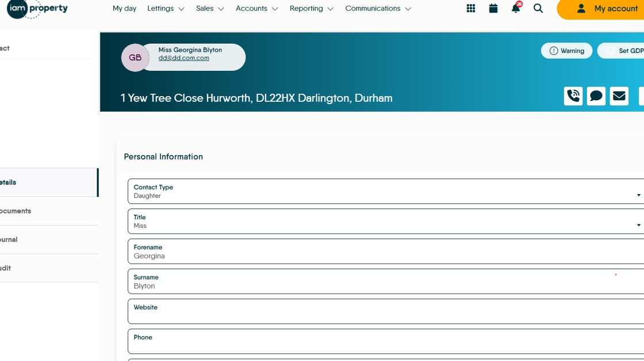Expand the Title dropdown
Image resolution: width=644 pixels, height=361 pixels.
pyautogui.click(x=386, y=221)
